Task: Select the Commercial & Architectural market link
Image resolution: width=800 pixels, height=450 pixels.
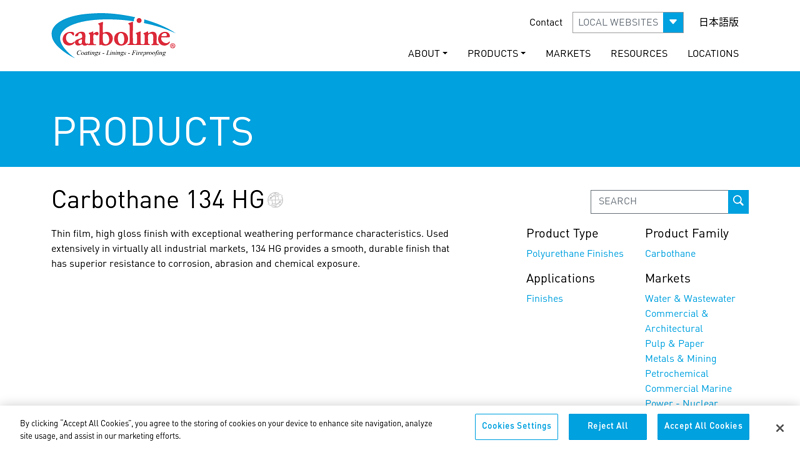Action: click(677, 321)
